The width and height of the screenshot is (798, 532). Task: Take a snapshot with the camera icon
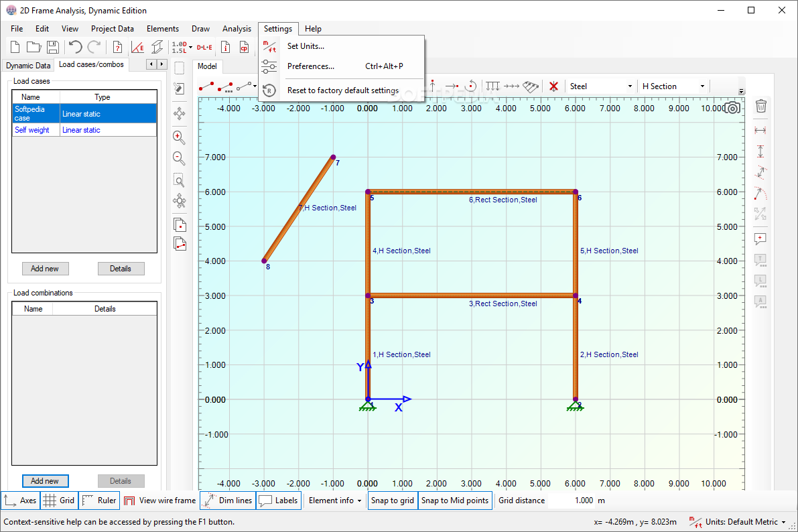click(x=732, y=108)
